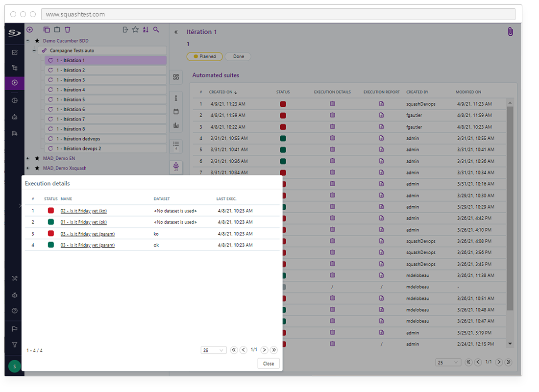This screenshot has height=392, width=539.
Task: Open the link 01 - Is it Friday yet (ok)
Action: [83, 222]
